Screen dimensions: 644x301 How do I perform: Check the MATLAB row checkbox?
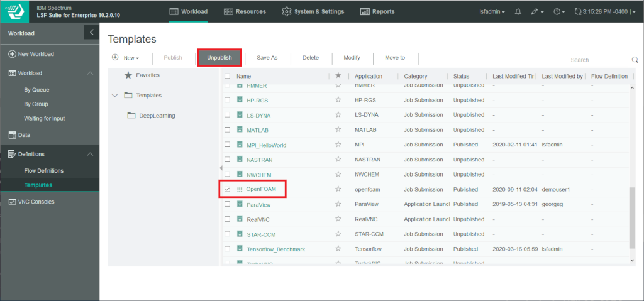[227, 129]
